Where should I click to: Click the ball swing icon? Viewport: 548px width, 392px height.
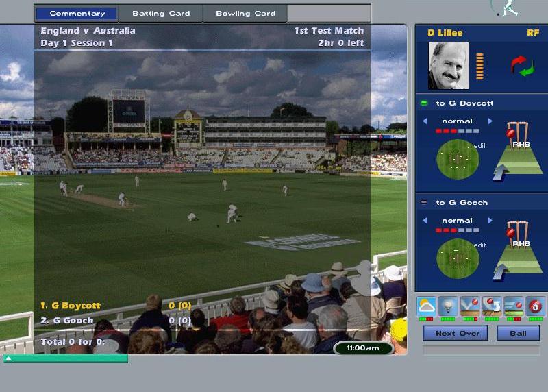pos(492,306)
